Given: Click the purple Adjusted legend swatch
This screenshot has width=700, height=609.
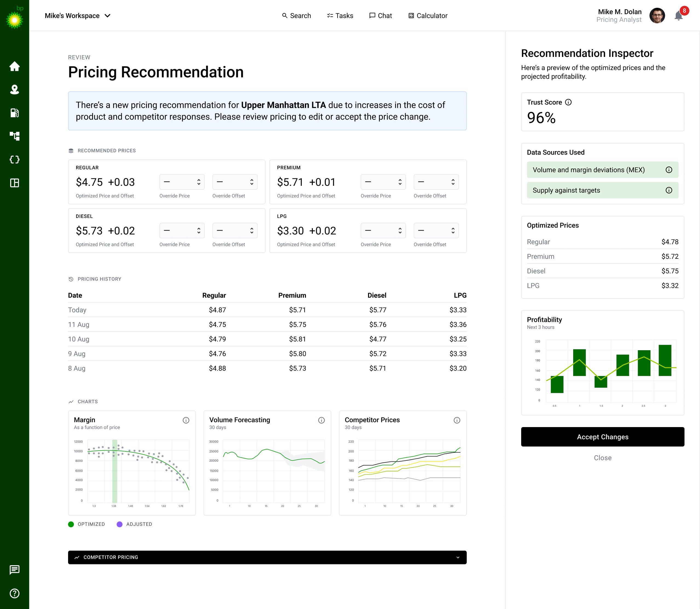Looking at the screenshot, I should point(119,524).
